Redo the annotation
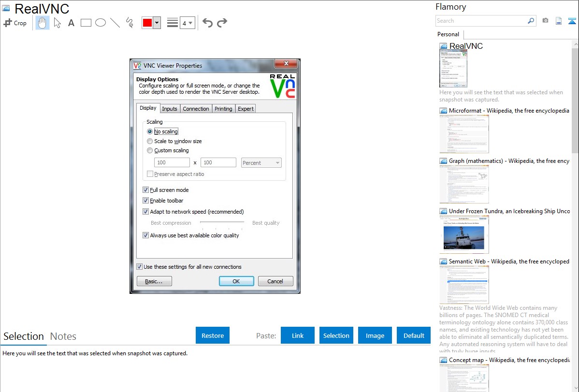579x392 pixels. (222, 23)
